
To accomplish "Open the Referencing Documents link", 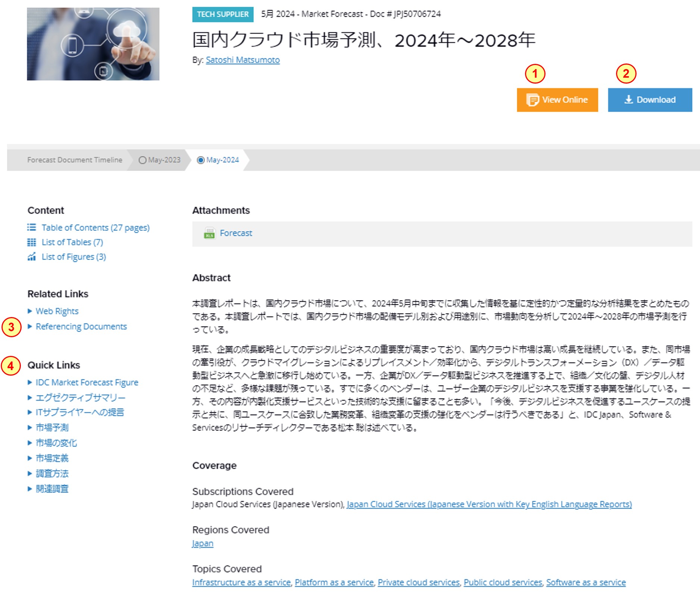I will [81, 326].
